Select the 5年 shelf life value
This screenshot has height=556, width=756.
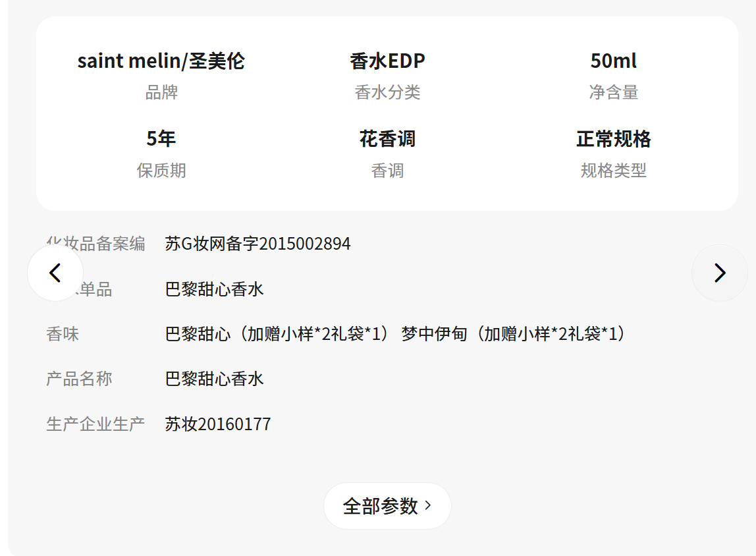tap(161, 139)
